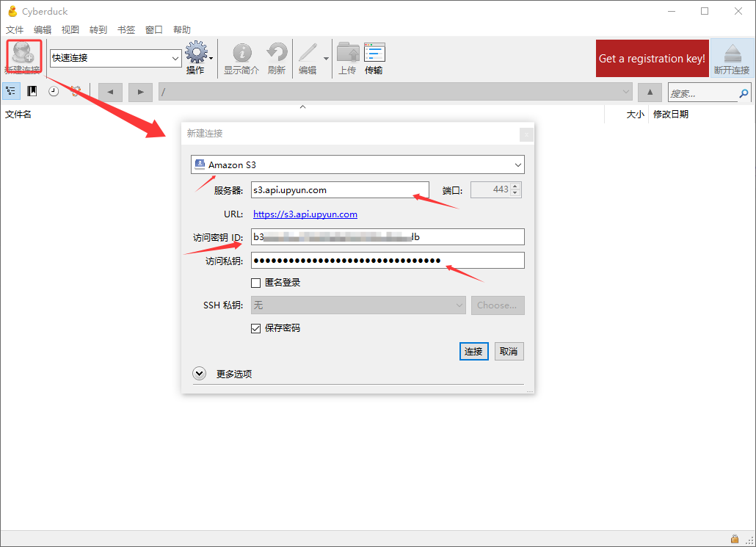Image resolution: width=756 pixels, height=547 pixels.
Task: Go to parent folder up arrow
Action: (x=650, y=92)
